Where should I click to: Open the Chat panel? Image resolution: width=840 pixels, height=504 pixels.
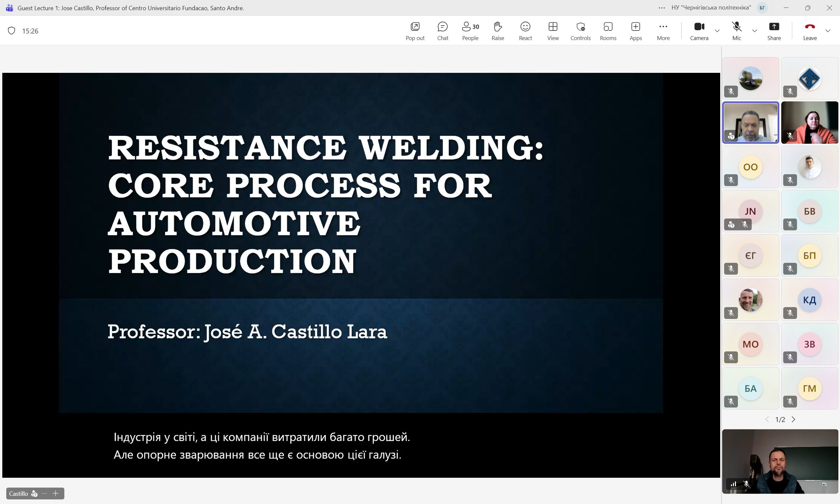tap(442, 31)
